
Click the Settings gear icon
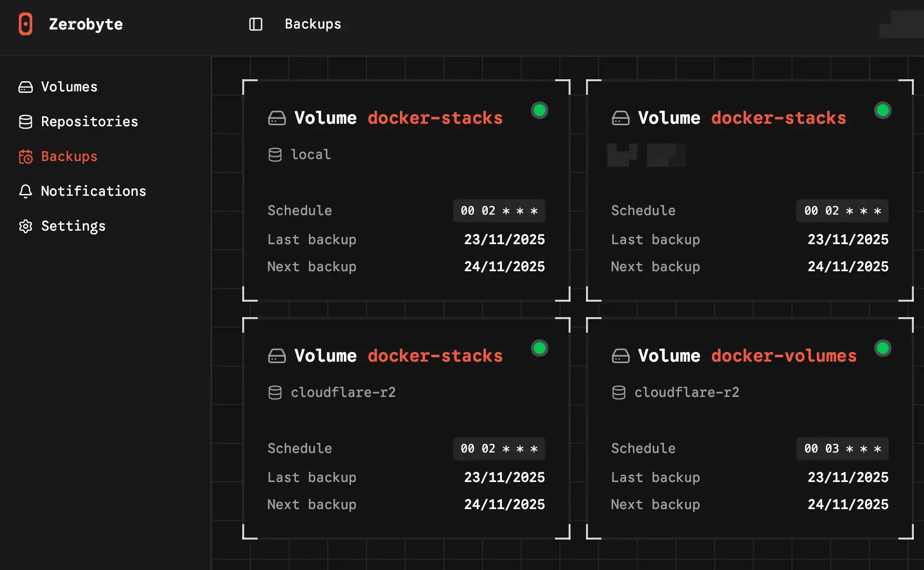(x=26, y=226)
